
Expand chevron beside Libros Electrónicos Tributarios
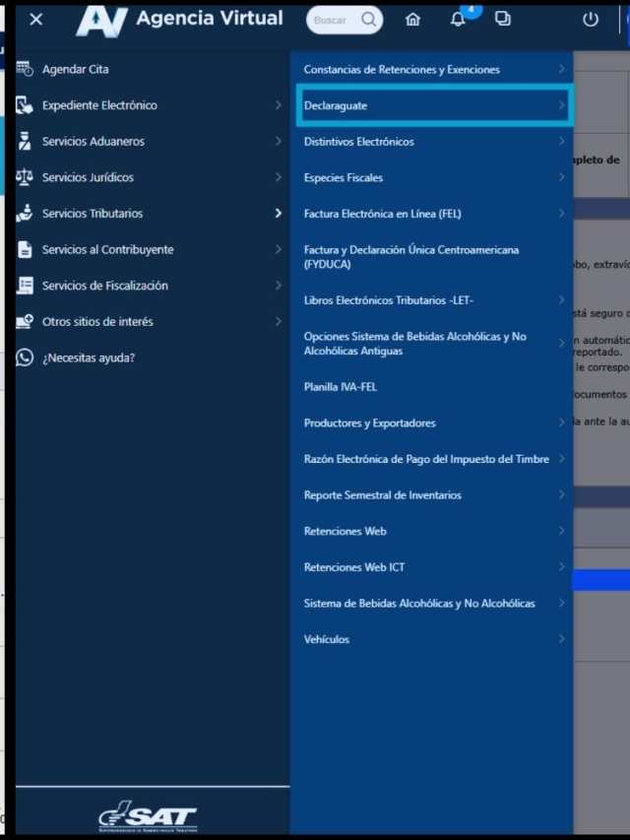click(x=561, y=299)
